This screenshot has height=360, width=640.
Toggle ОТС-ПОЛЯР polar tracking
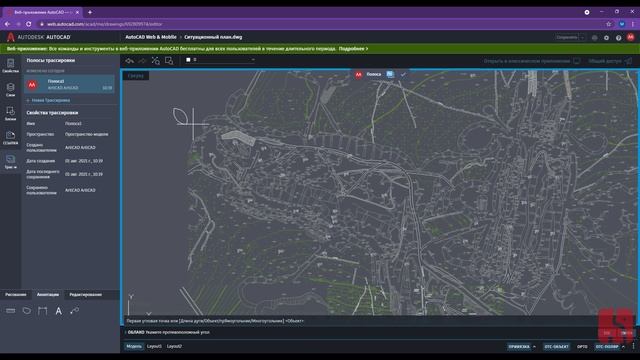(607, 347)
